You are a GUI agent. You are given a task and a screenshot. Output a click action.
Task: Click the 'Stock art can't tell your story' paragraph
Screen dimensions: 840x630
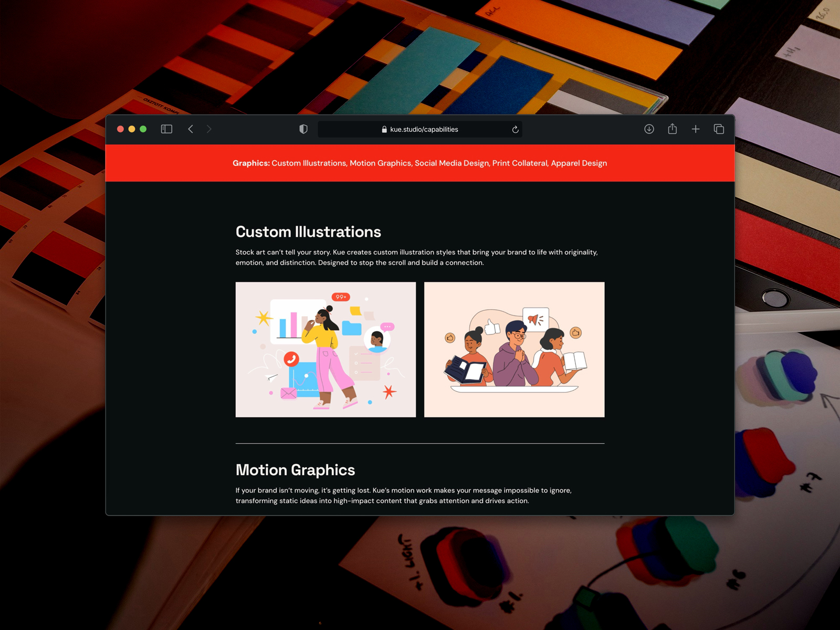coord(417,257)
